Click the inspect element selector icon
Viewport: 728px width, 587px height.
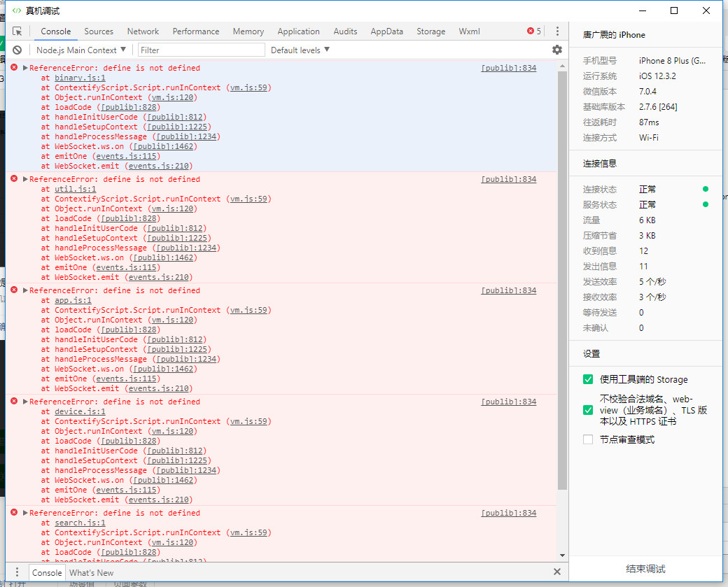(17, 31)
